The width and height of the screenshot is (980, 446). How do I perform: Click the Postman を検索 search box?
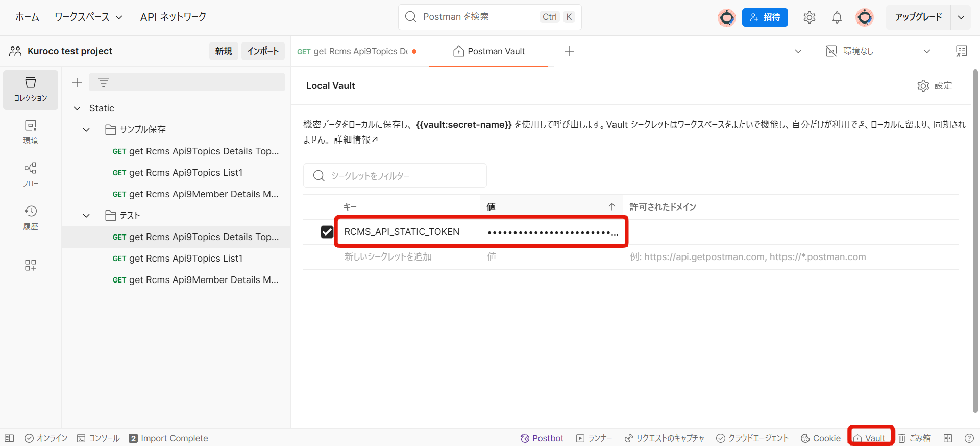click(489, 17)
